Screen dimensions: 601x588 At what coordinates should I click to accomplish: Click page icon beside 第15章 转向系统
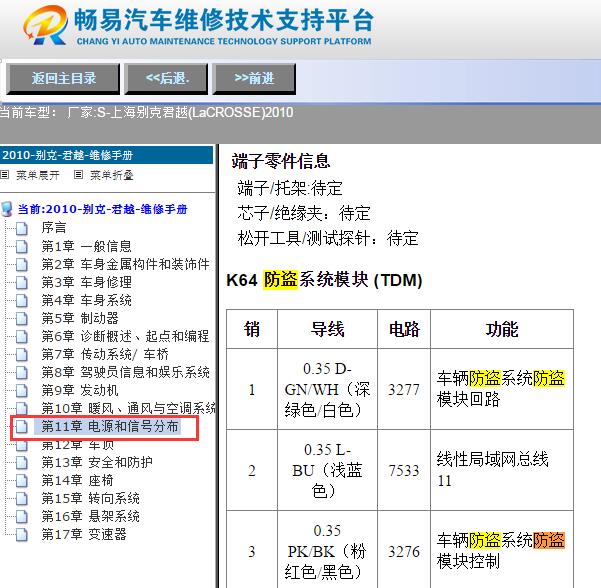point(22,498)
